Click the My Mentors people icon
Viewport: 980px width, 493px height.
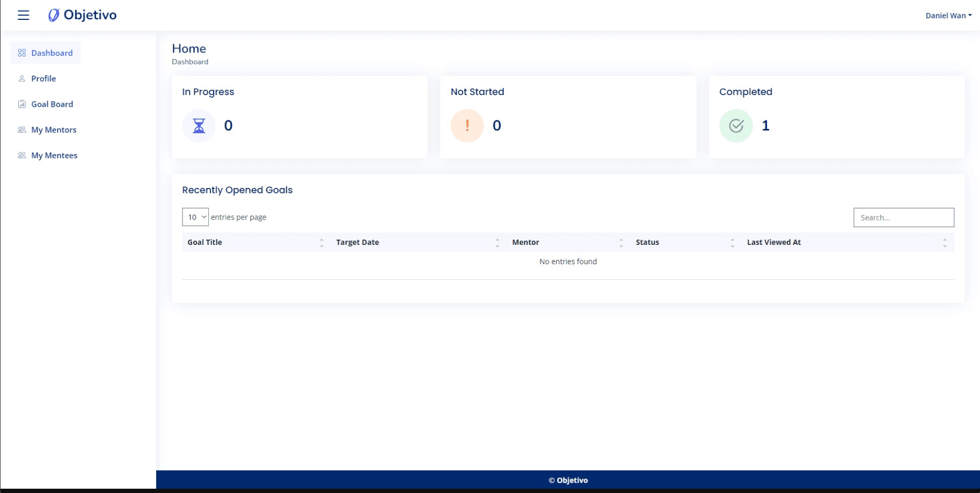[x=22, y=130]
